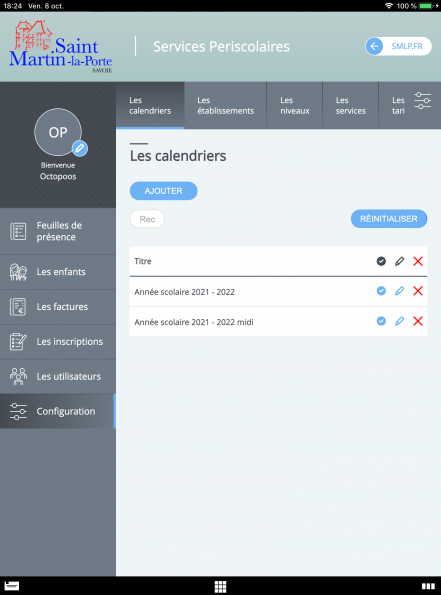Click the black pencil icon in Titre header row
This screenshot has width=441, height=595.
pyautogui.click(x=399, y=261)
